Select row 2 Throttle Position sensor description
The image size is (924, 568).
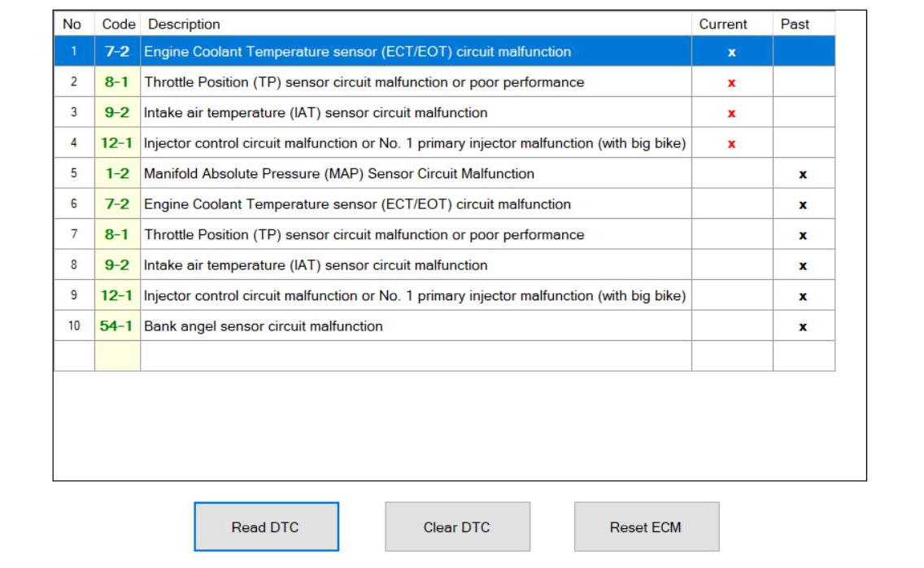coord(364,82)
